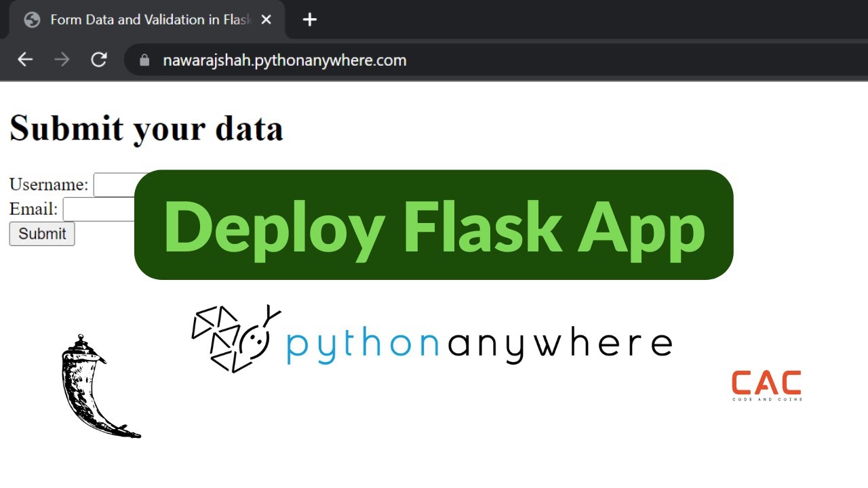Click the Username input field

pos(114,185)
